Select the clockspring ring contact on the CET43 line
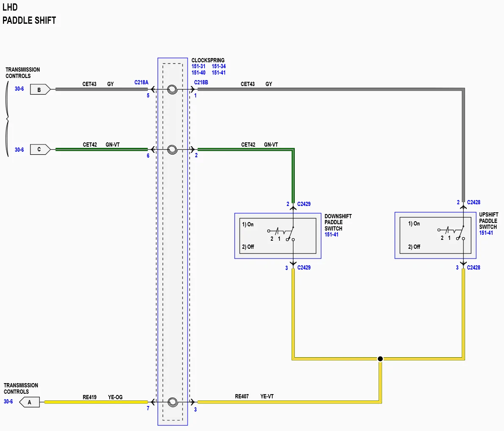Screen dimensions: 504x431 [x=172, y=89]
